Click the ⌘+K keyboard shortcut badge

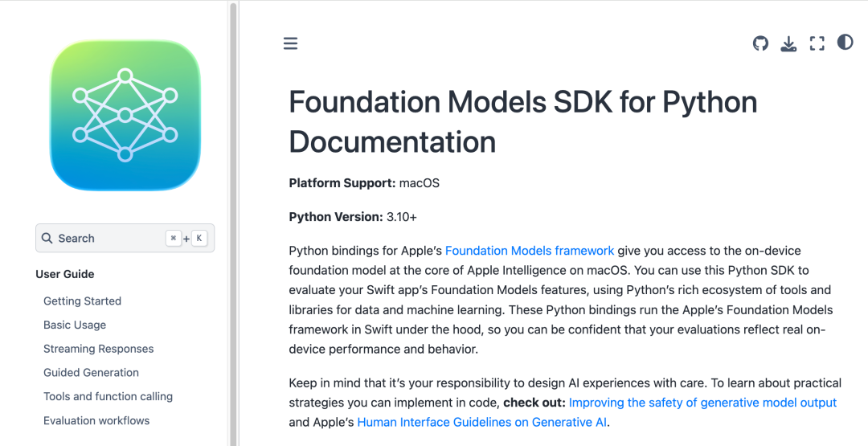point(186,239)
